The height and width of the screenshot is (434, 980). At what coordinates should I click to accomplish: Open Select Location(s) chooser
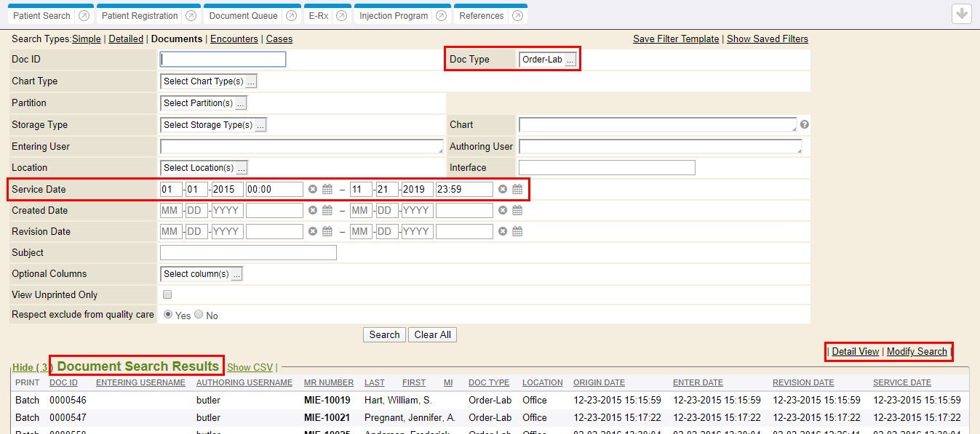(x=242, y=168)
